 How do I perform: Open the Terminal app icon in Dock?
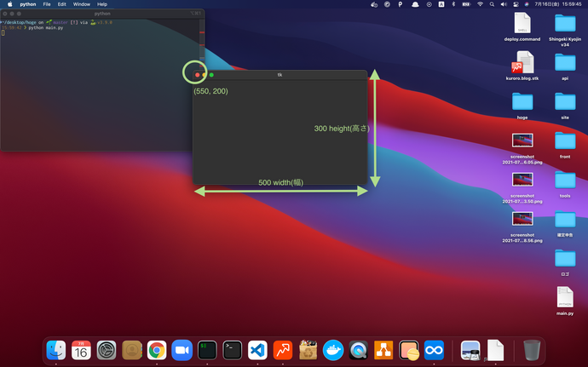point(232,350)
